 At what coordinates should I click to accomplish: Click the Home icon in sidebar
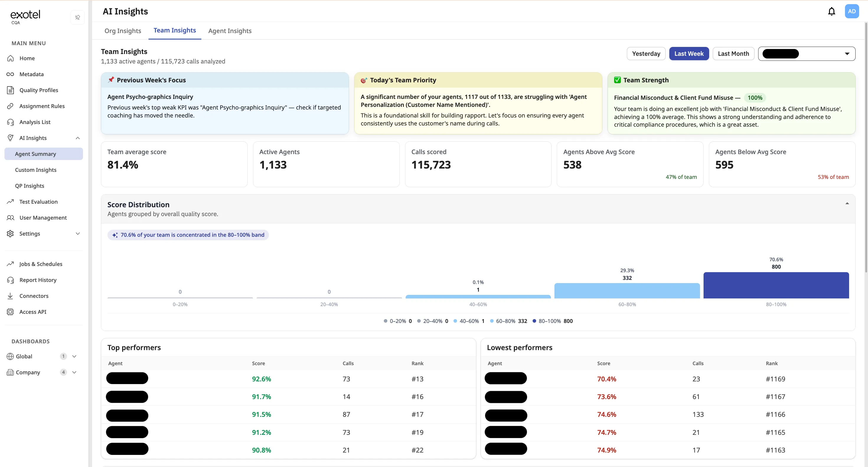[10, 58]
